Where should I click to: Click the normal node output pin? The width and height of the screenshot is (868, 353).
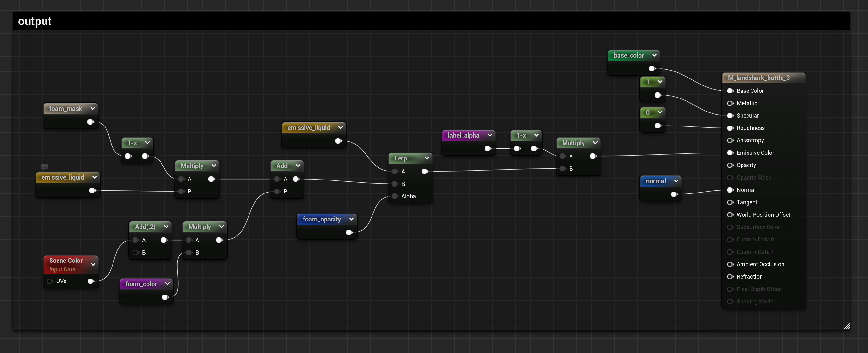tap(673, 194)
